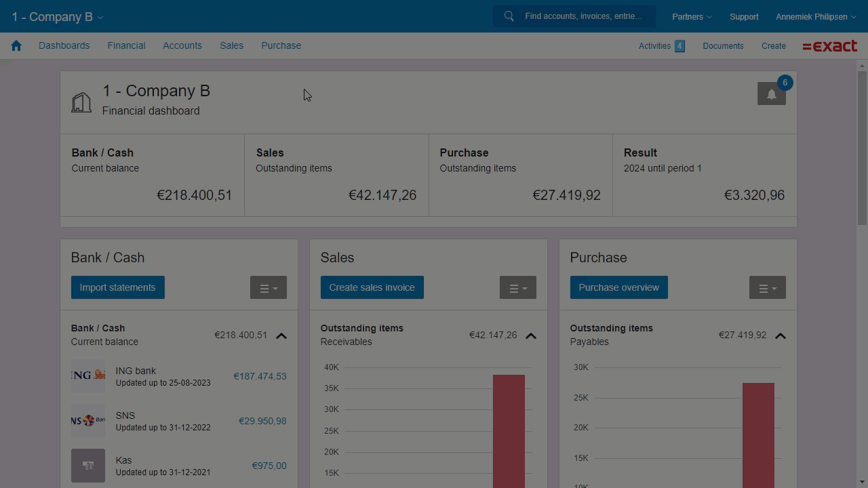This screenshot has height=488, width=868.
Task: Click the ING bank logo
Action: [x=87, y=376]
